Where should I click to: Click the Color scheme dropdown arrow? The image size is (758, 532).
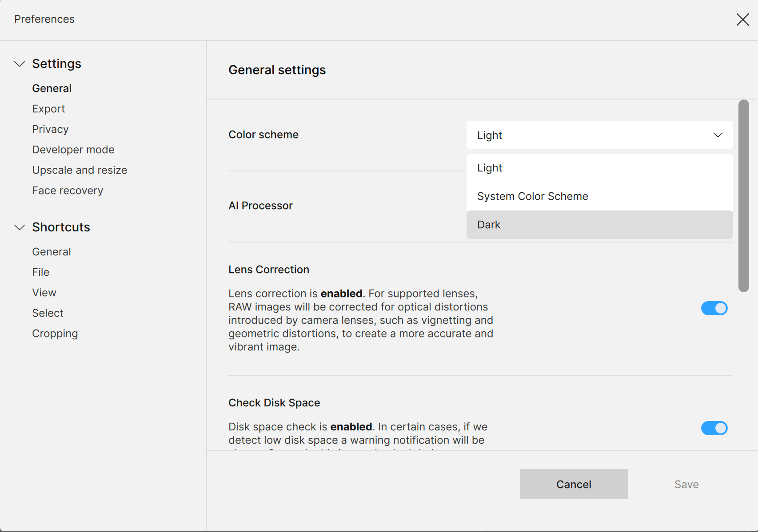(718, 135)
